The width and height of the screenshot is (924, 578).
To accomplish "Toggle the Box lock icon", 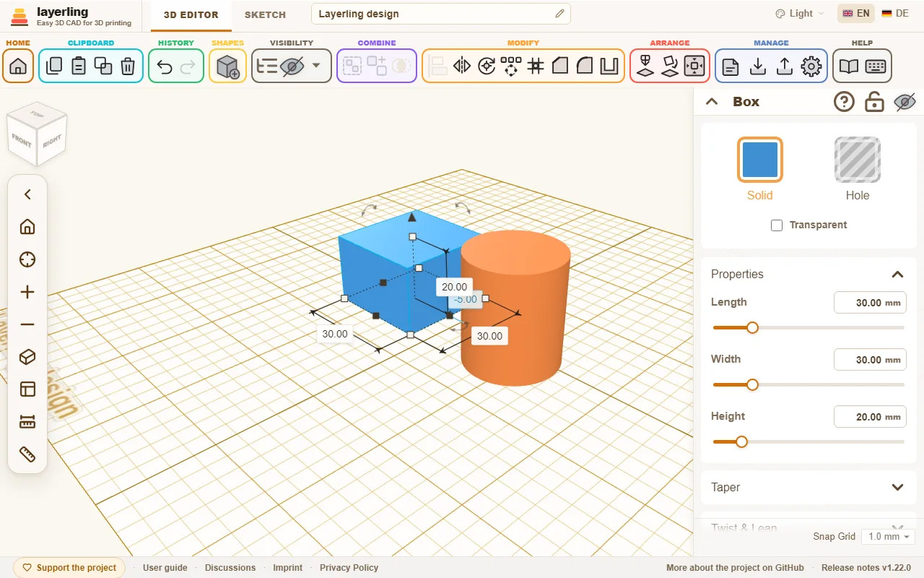I will point(874,102).
